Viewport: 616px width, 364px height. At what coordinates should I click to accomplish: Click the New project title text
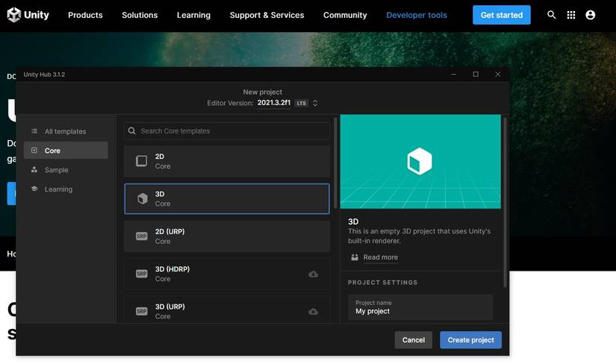click(262, 92)
